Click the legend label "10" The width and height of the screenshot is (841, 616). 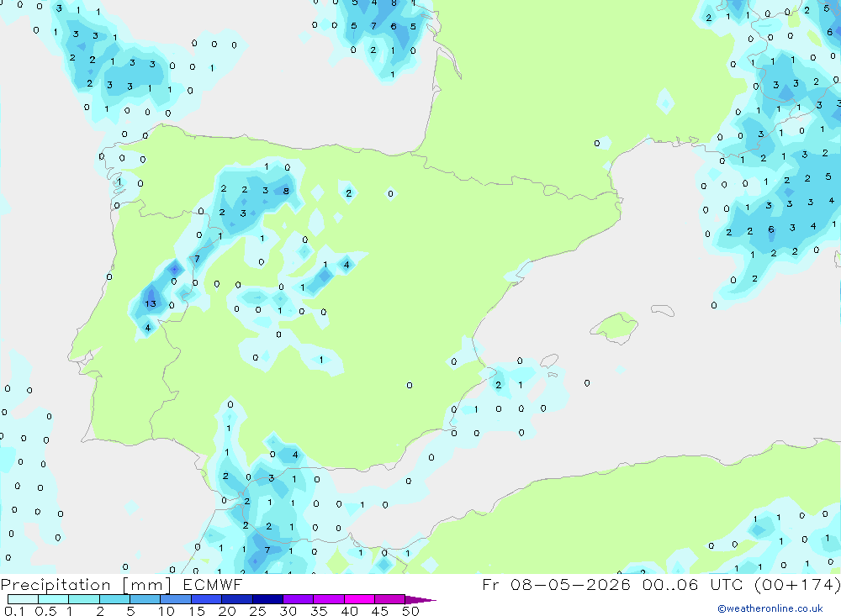(167, 611)
